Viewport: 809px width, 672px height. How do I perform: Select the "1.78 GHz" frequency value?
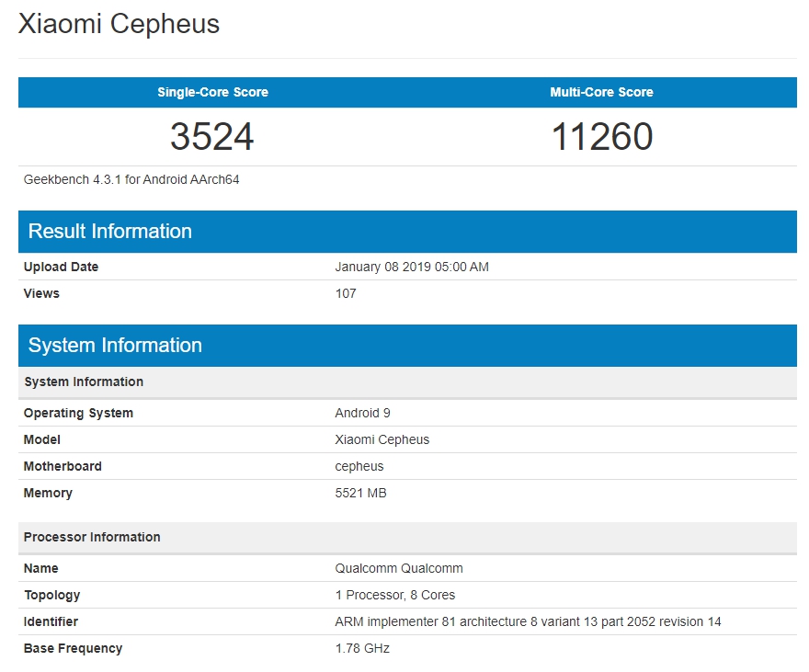click(x=362, y=648)
